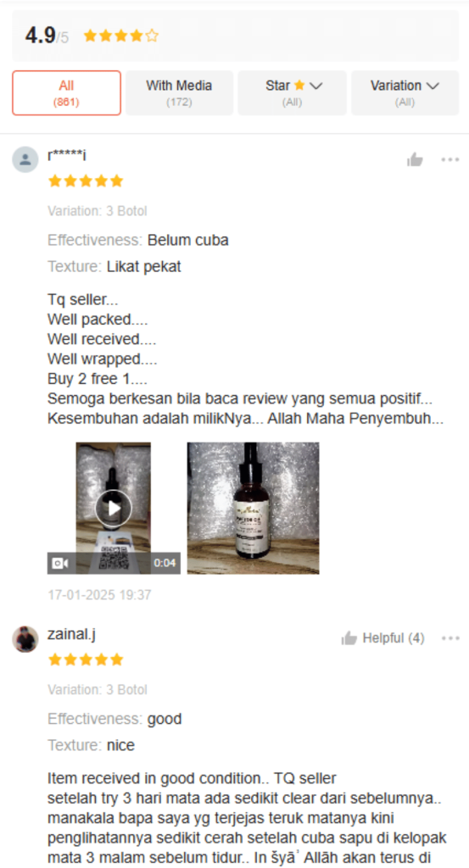This screenshot has width=469, height=868.
Task: Open zainal.j's profile picture
Action: coord(25,639)
